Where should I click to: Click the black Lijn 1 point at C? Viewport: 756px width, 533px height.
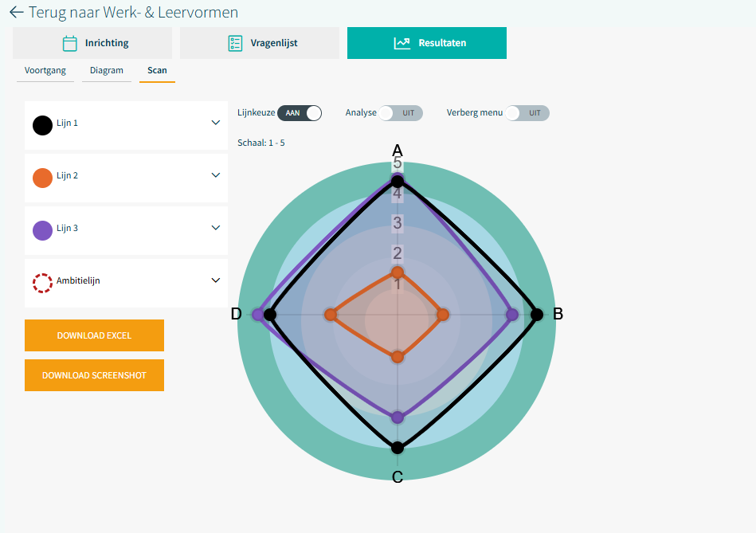pos(398,448)
